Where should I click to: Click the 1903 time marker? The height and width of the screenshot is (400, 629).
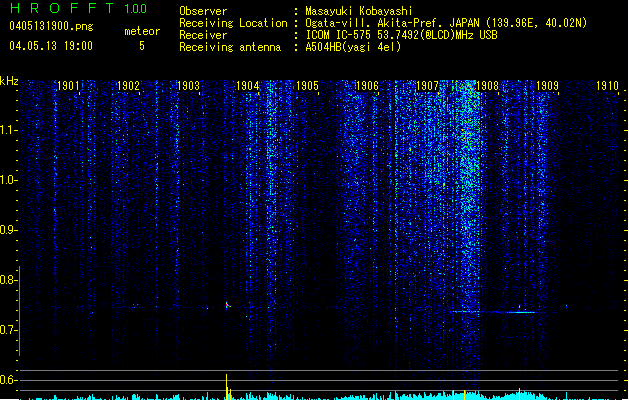coord(188,86)
